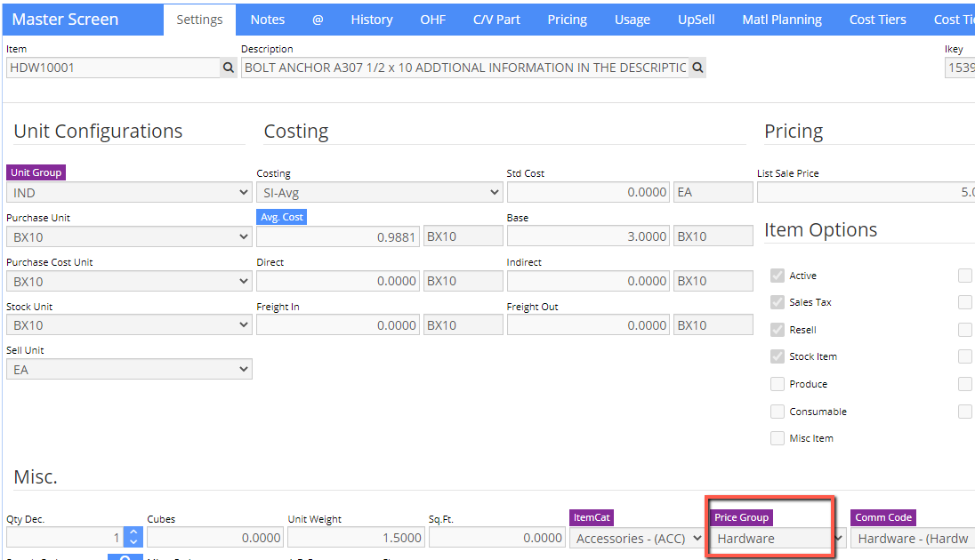Screen dimensions: 975x560
Task: Click the Std Cost value field
Action: pos(588,192)
